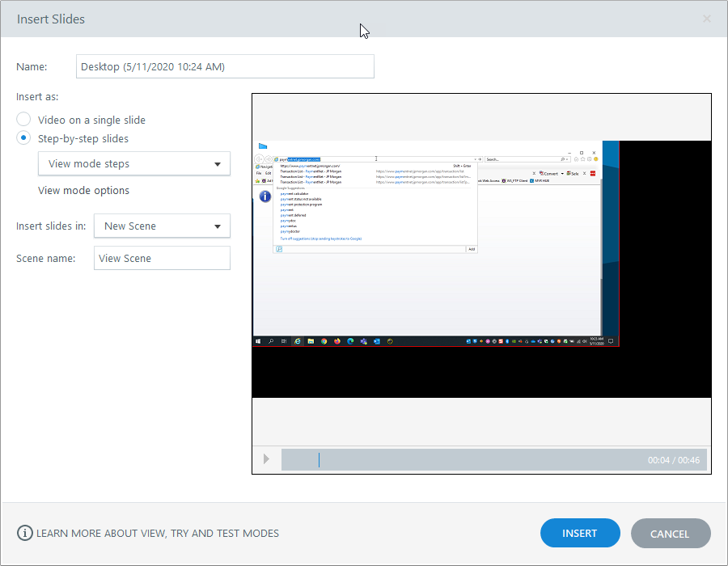Click the info icon beside Learn More

[x=25, y=534]
